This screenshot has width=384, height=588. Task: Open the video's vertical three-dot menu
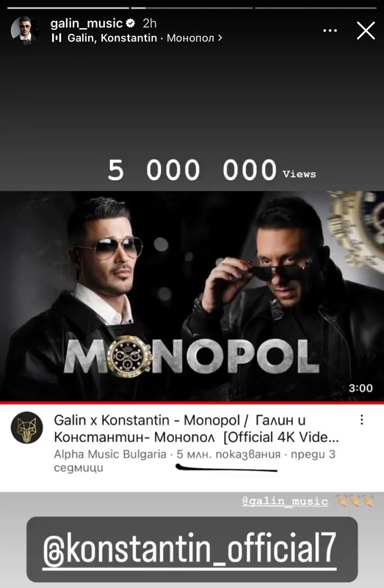pyautogui.click(x=361, y=420)
